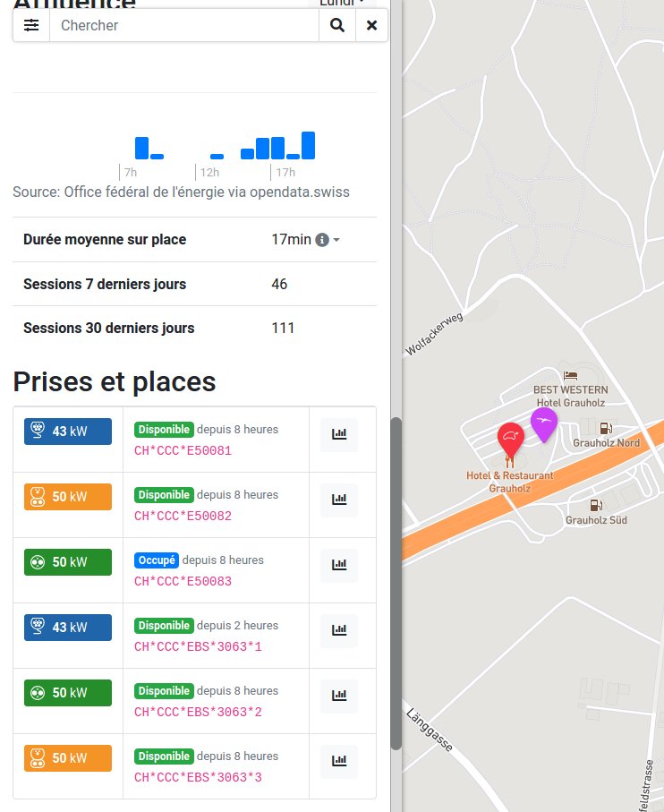664x812 pixels.
Task: Click the Prises et places heading
Action: point(115,382)
